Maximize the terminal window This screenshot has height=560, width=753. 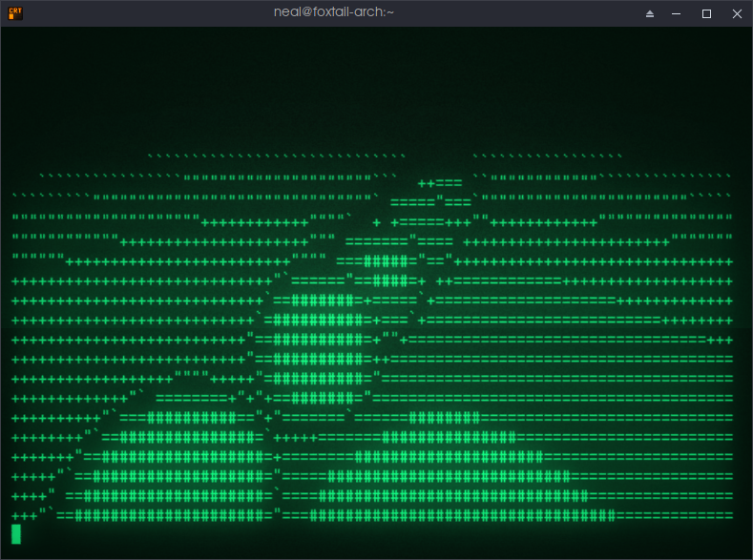coord(706,14)
